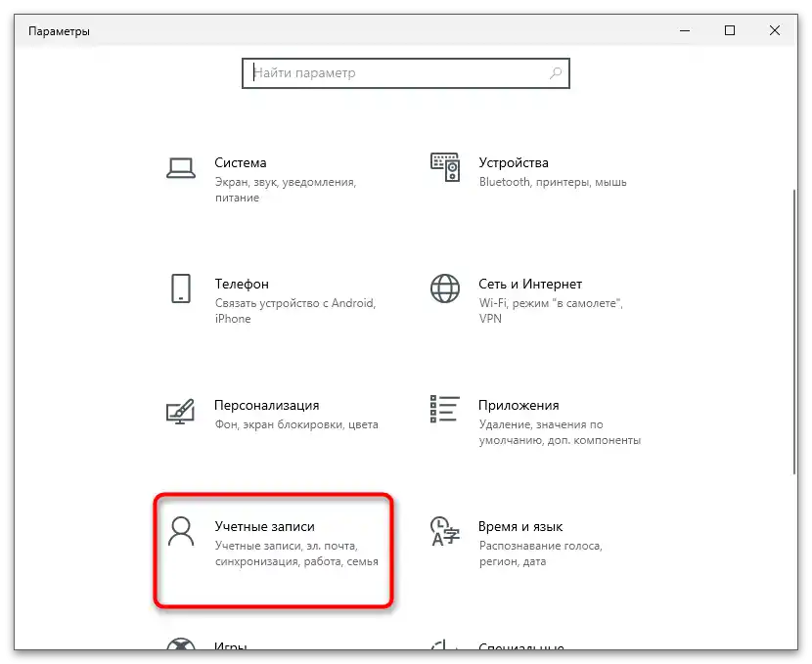
Task: Open the Устройства keyboard and speaker icon
Action: click(x=445, y=167)
